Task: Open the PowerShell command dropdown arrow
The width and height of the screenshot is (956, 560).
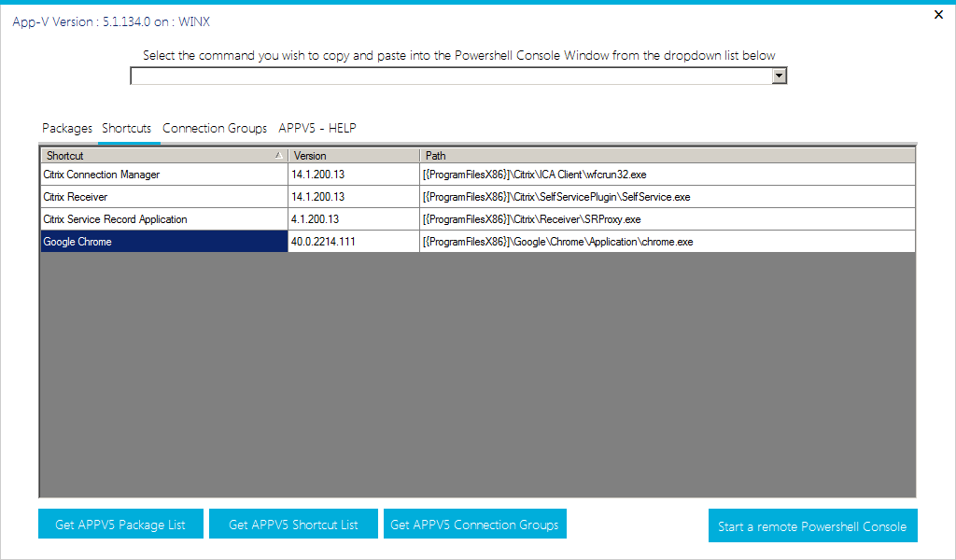Action: (x=780, y=77)
